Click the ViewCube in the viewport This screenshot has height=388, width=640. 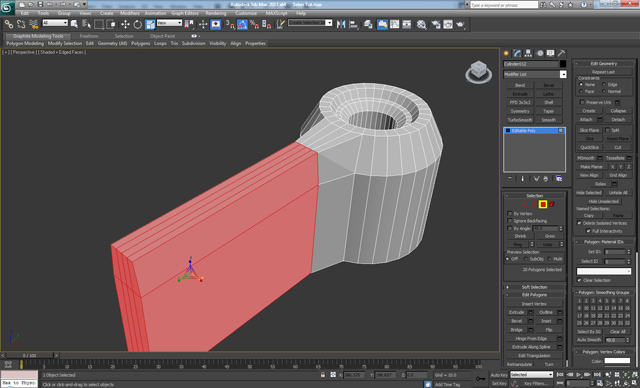coord(479,72)
